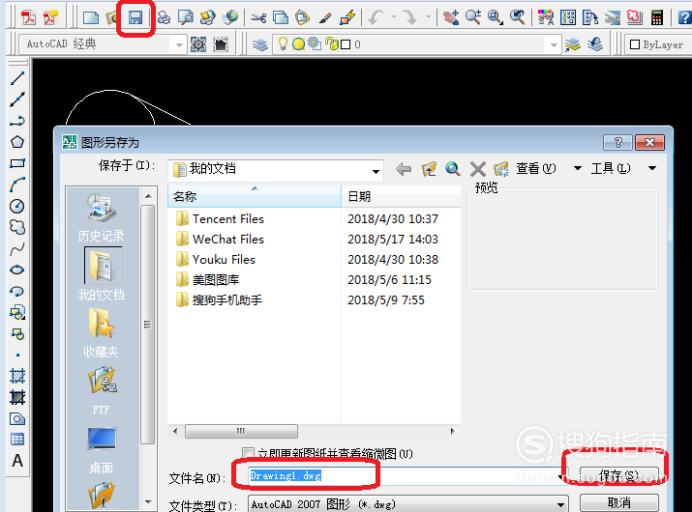Click the QuickCalc calculator icon

(657, 18)
